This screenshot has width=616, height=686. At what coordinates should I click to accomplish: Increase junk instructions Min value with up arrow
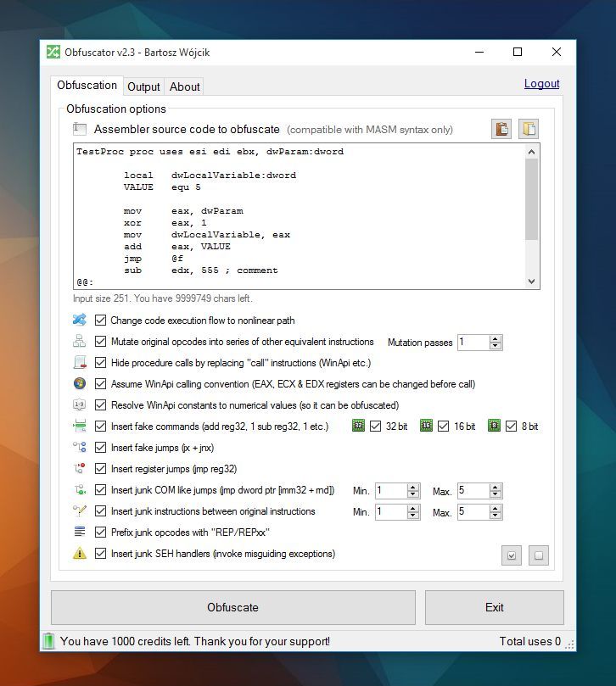pos(413,508)
